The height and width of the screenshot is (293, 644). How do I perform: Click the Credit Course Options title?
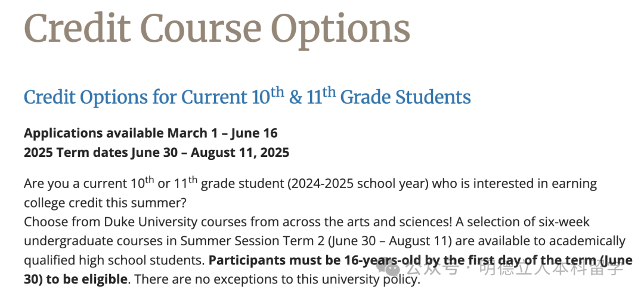tap(217, 27)
